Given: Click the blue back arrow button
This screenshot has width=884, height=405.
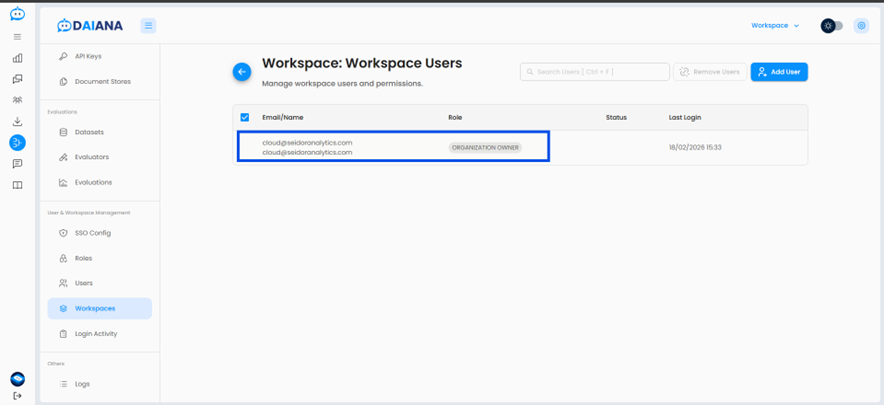Looking at the screenshot, I should [242, 72].
